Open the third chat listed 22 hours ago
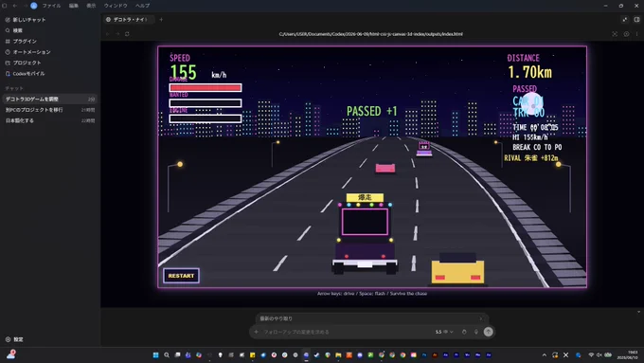 pos(50,120)
